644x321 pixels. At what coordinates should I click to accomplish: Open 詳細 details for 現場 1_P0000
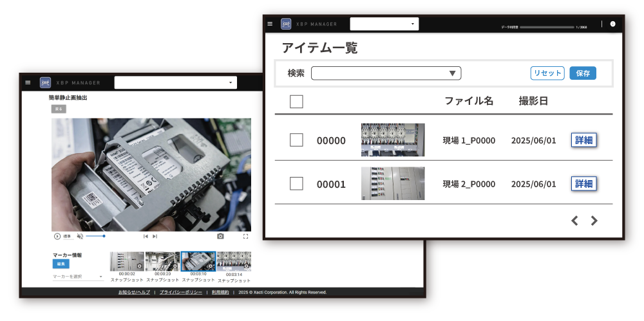(x=583, y=140)
